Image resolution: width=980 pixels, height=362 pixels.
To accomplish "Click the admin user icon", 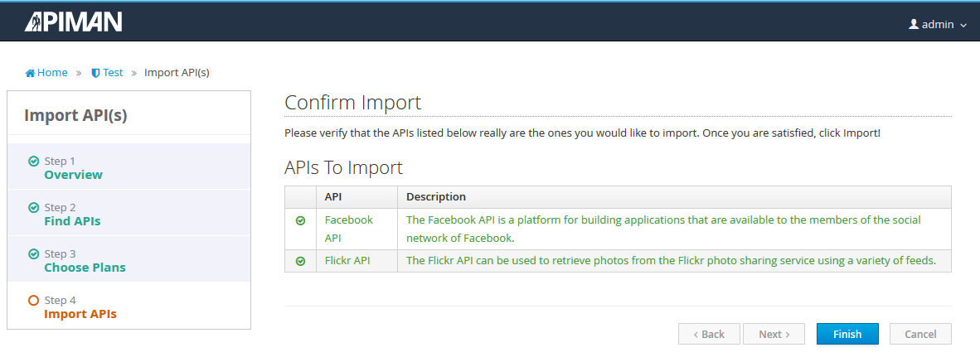I will coord(914,24).
